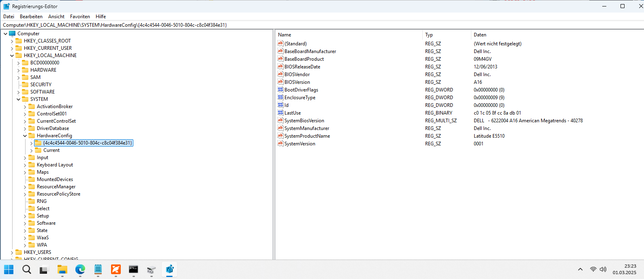This screenshot has width=644, height=279.
Task: Select the SECURITY key folder icon
Action: click(25, 84)
